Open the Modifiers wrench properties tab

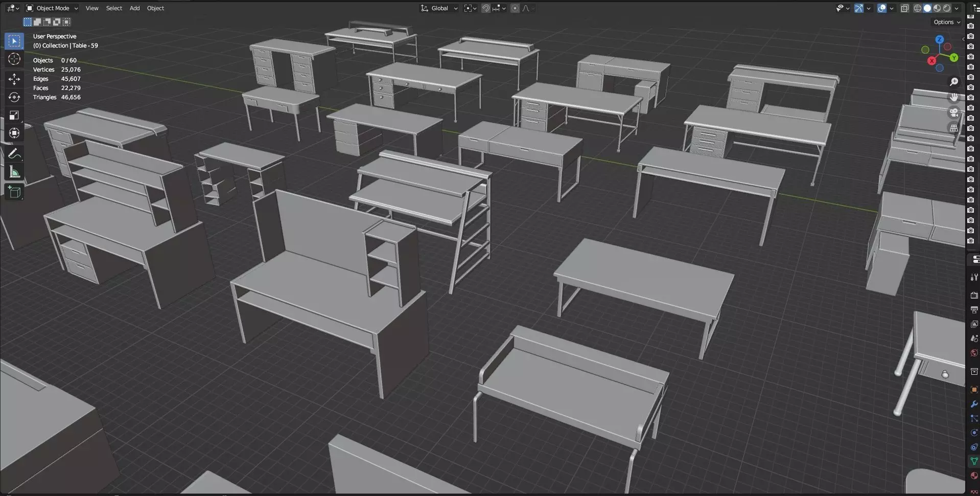pos(974,404)
